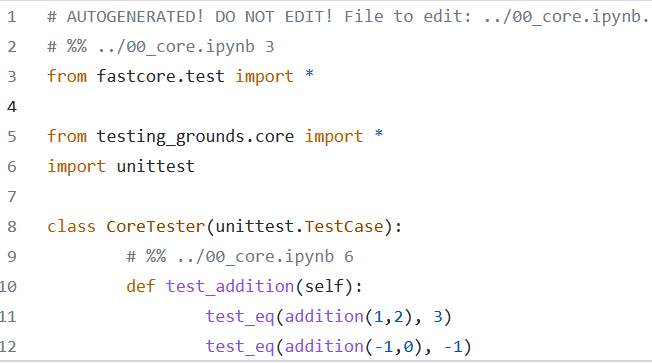Screen dimensions: 652x363
Task: Click line number 1 in the gutter
Action: 12,17
